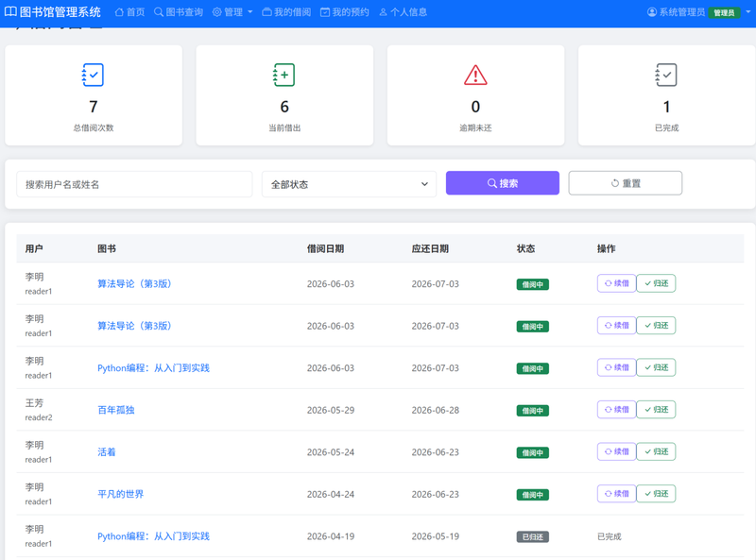The height and width of the screenshot is (560, 756).
Task: Click the 重置 reset button
Action: coord(626,183)
